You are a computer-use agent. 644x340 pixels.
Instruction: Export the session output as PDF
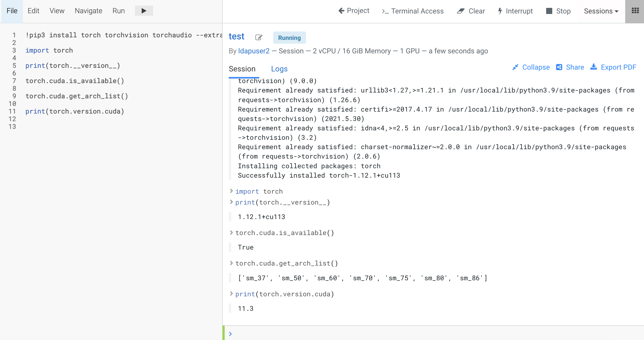(x=613, y=67)
